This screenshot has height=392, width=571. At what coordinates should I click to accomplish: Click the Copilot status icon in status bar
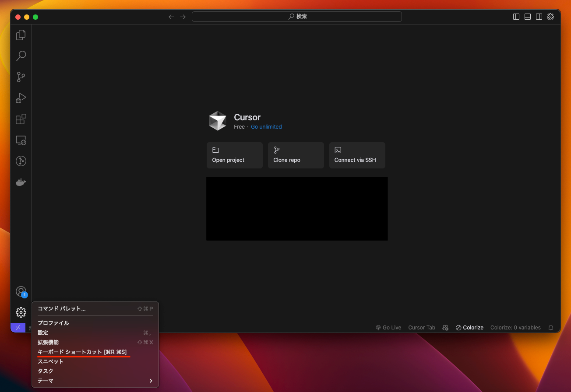[x=445, y=327]
